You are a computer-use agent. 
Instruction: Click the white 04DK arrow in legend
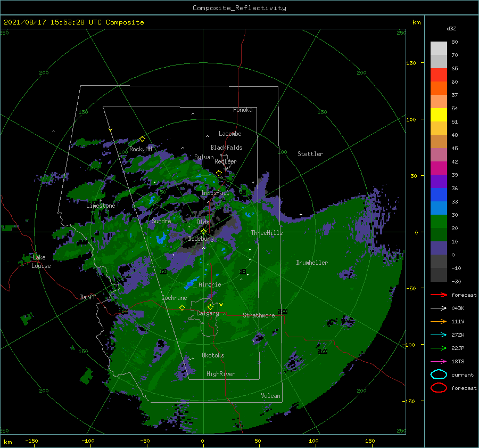tap(439, 308)
